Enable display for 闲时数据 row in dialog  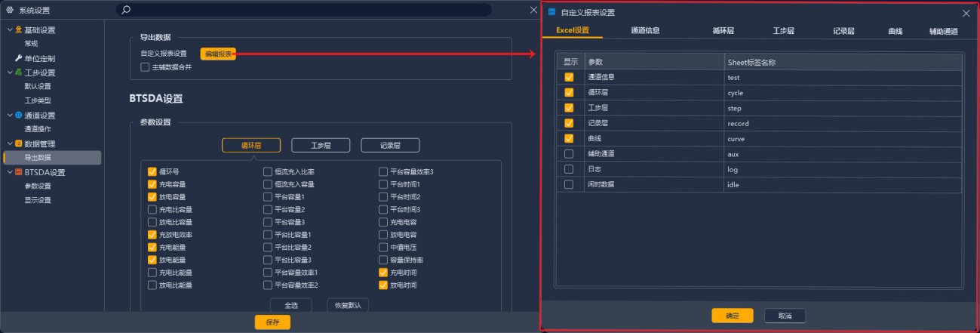(569, 184)
